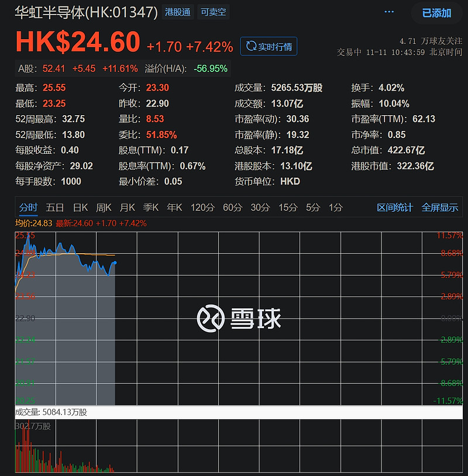Click the 每股收益 value 0.40
Image resolution: width=468 pixels, height=476 pixels.
pyautogui.click(x=70, y=150)
